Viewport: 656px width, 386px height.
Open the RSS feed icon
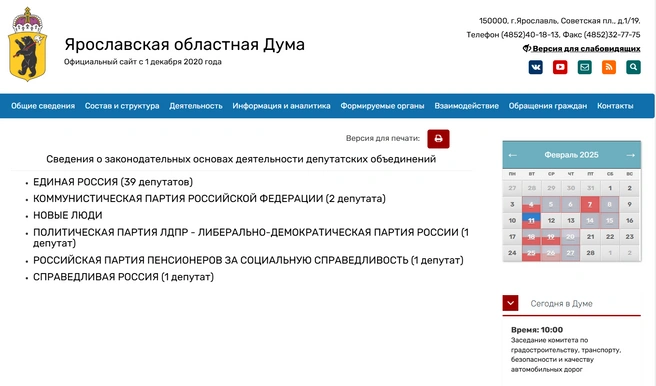pos(609,67)
